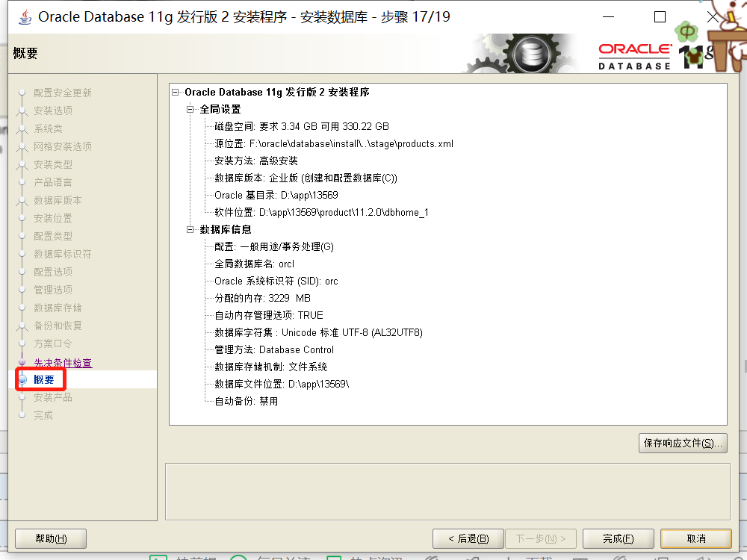
Task: Select 安装位置 step in sidebar
Action: (x=53, y=219)
